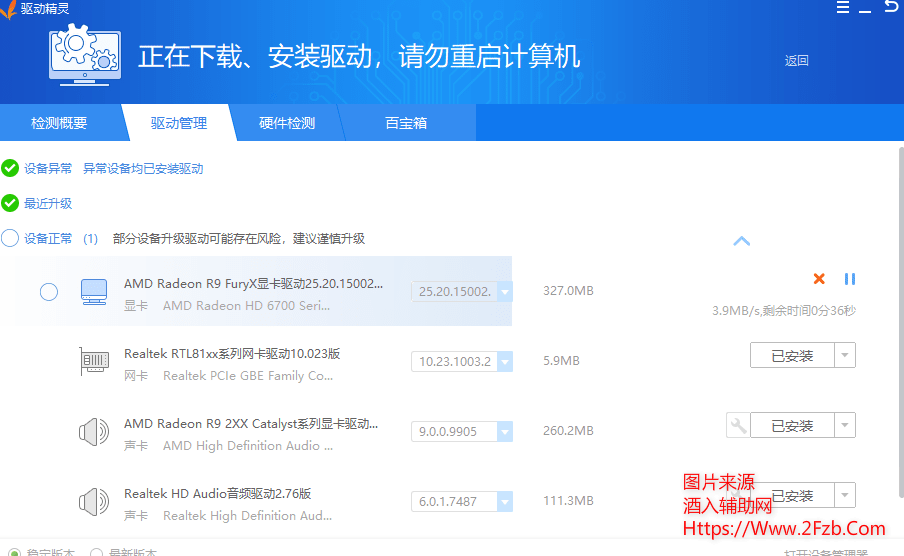Click the 5.9MB size value

tap(561, 360)
